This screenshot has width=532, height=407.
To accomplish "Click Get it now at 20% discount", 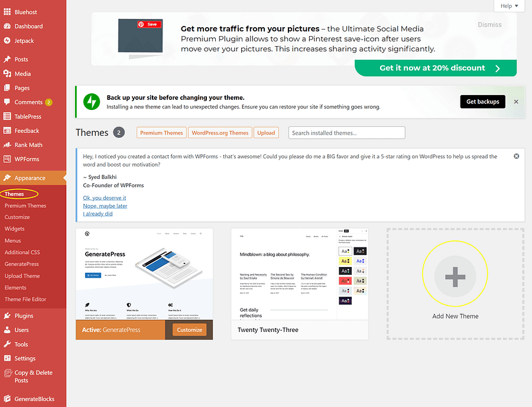I will (x=436, y=68).
